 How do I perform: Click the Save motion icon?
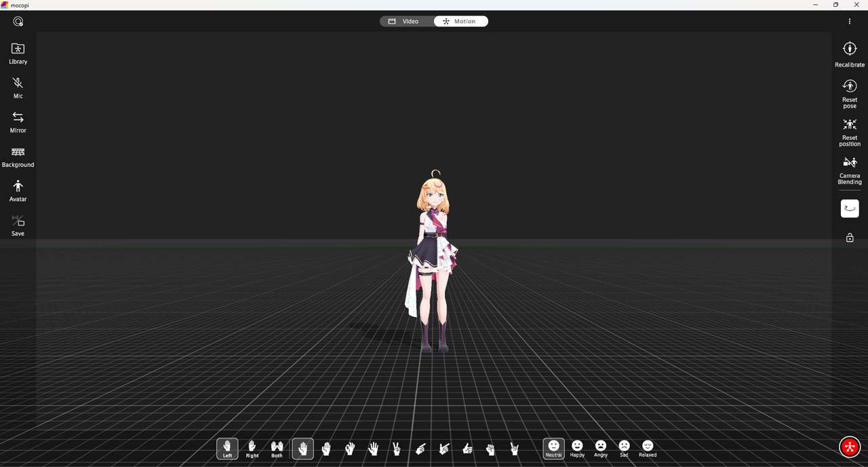point(18,225)
